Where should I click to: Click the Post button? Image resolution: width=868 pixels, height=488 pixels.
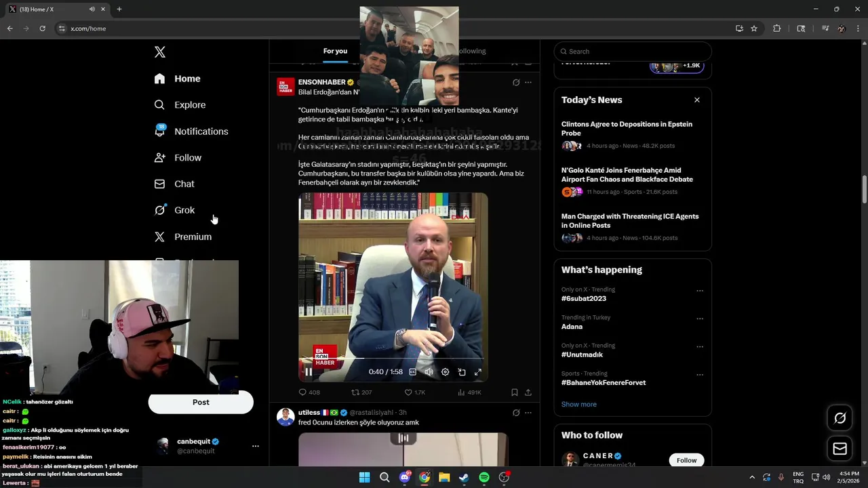click(201, 402)
